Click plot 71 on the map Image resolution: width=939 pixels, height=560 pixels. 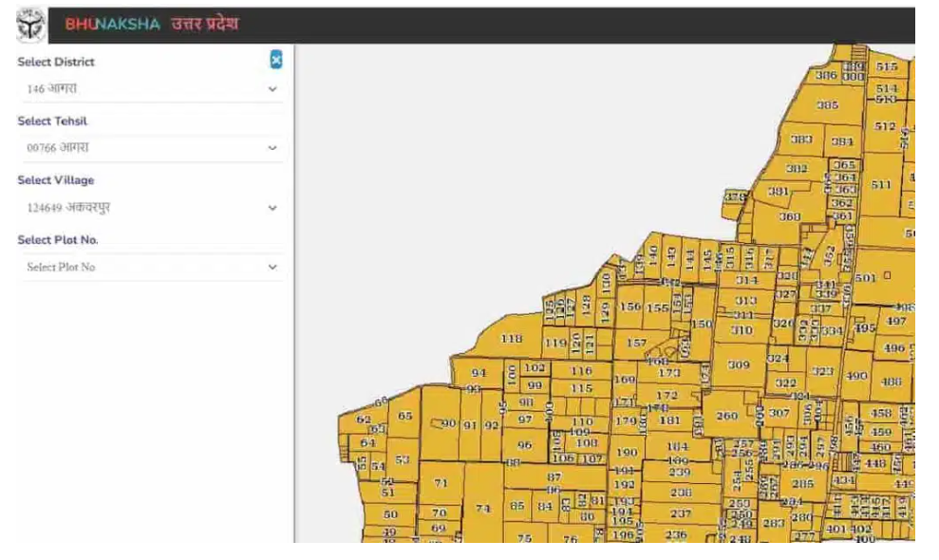click(x=441, y=484)
